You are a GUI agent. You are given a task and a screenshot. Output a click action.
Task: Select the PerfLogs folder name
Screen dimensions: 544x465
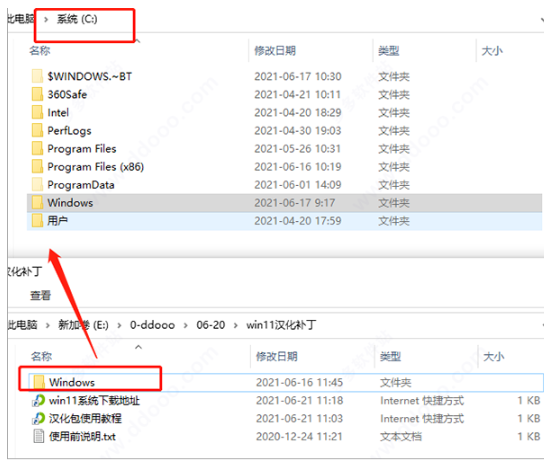tap(69, 130)
